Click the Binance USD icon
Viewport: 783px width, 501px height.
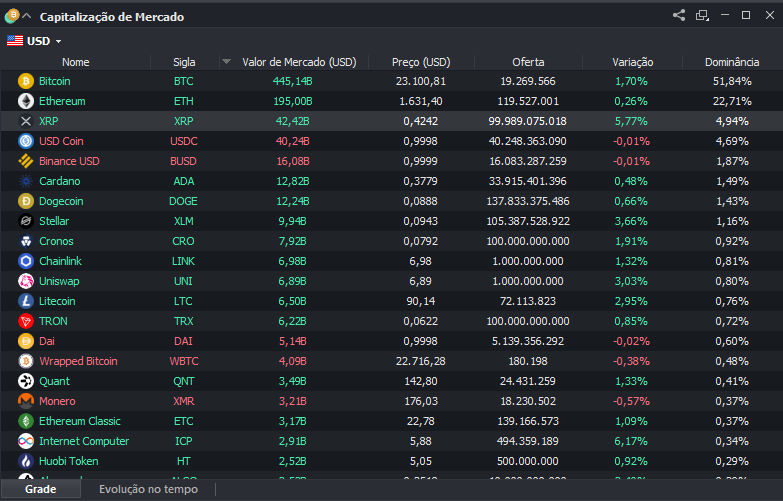click(x=26, y=161)
